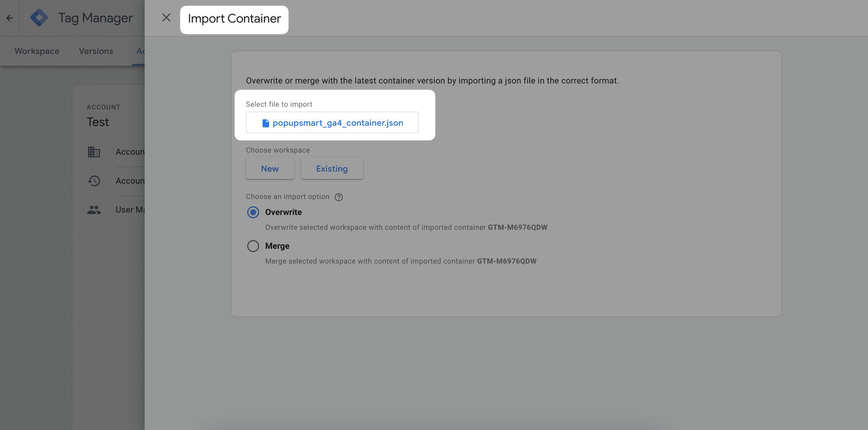The height and width of the screenshot is (430, 868).
Task: Select popupsmart_ga4_container.json file chooser
Action: coord(332,122)
